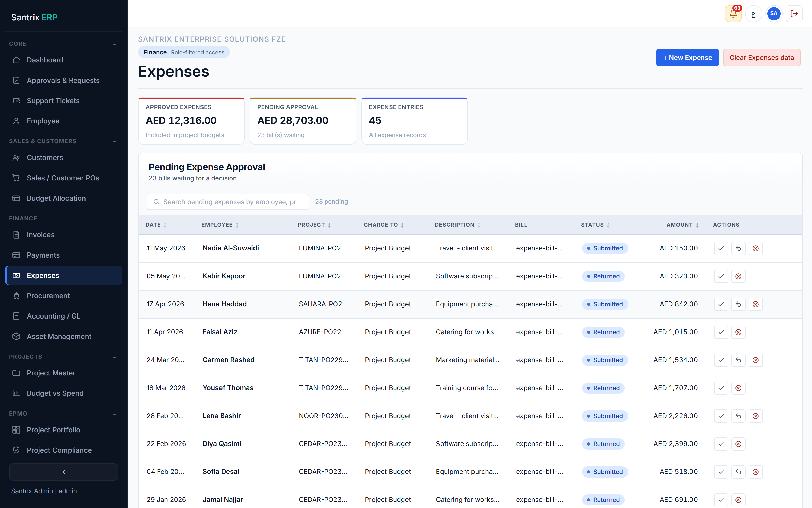812x508 pixels.
Task: Collapse the FINANCE sidebar section
Action: [114, 219]
